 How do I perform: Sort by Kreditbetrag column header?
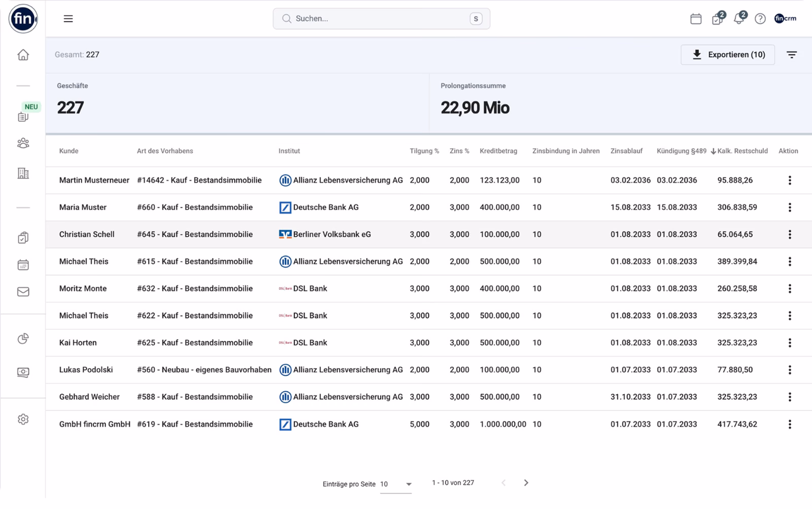[498, 151]
